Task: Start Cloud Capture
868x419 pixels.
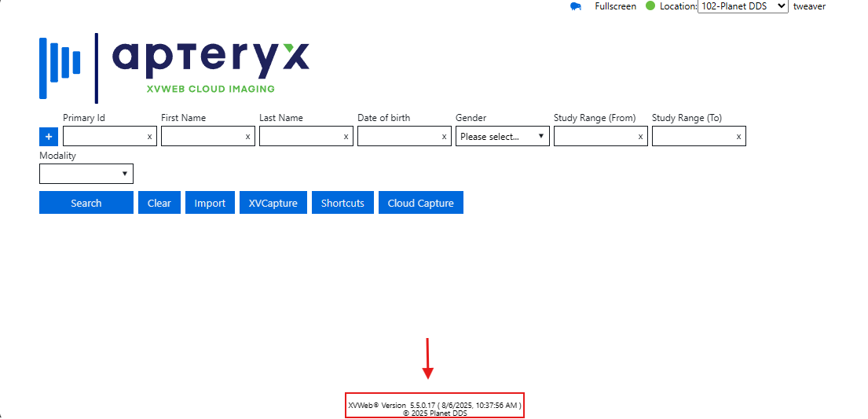Action: point(421,203)
